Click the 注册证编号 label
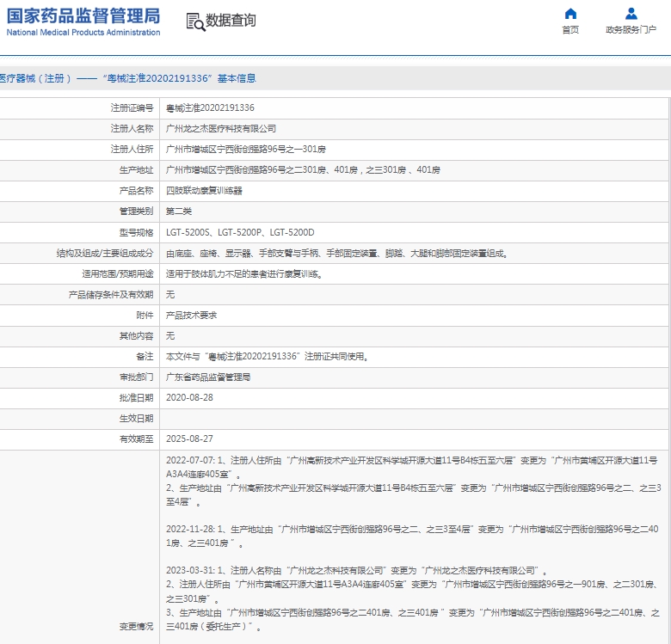This screenshot has width=671, height=644. [x=132, y=107]
